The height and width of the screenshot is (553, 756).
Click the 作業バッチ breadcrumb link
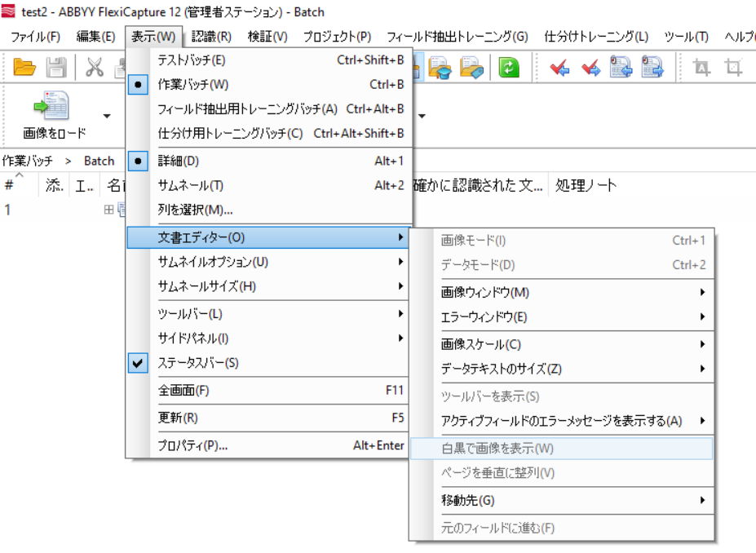tap(28, 161)
